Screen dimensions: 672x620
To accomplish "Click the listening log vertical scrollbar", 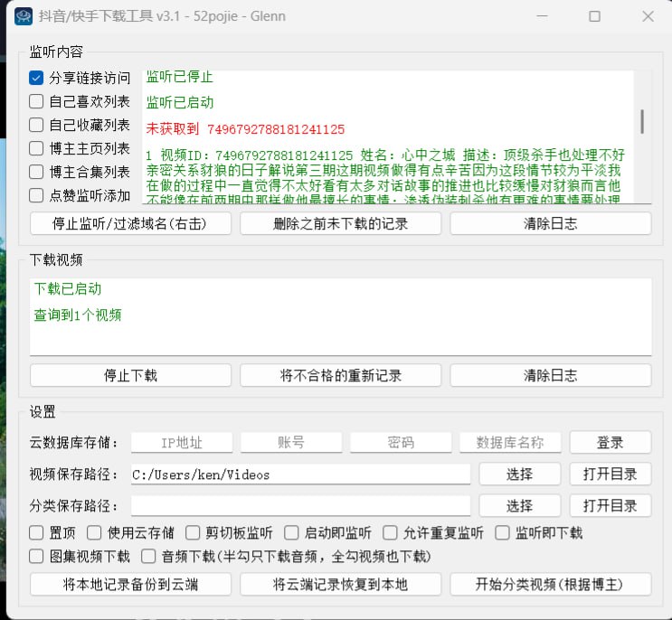I will 642,121.
